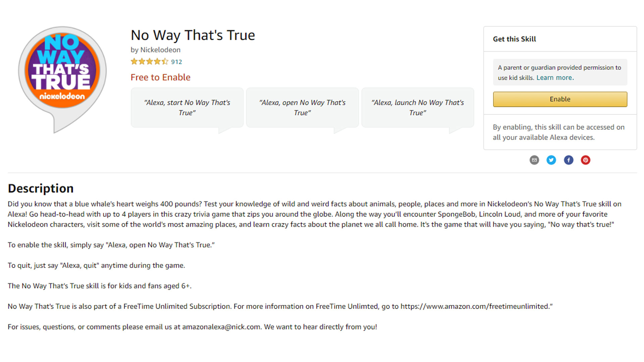Open the 912 customer reviews link

[176, 62]
